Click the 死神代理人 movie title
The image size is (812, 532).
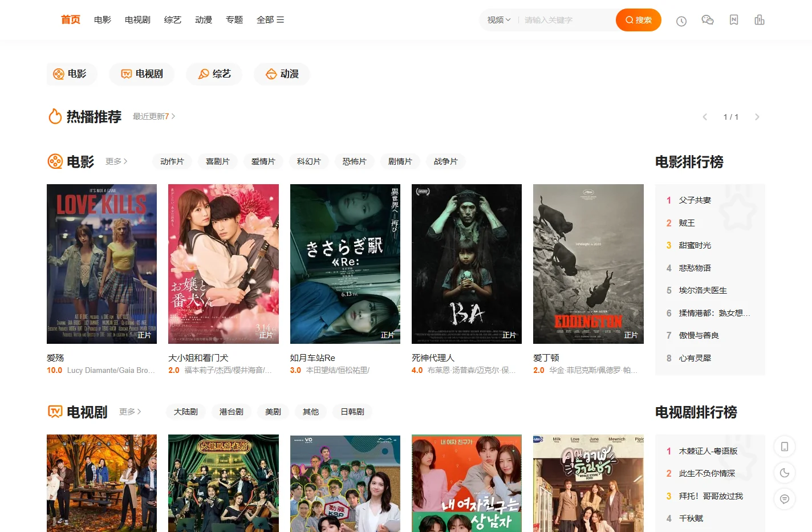click(433, 358)
